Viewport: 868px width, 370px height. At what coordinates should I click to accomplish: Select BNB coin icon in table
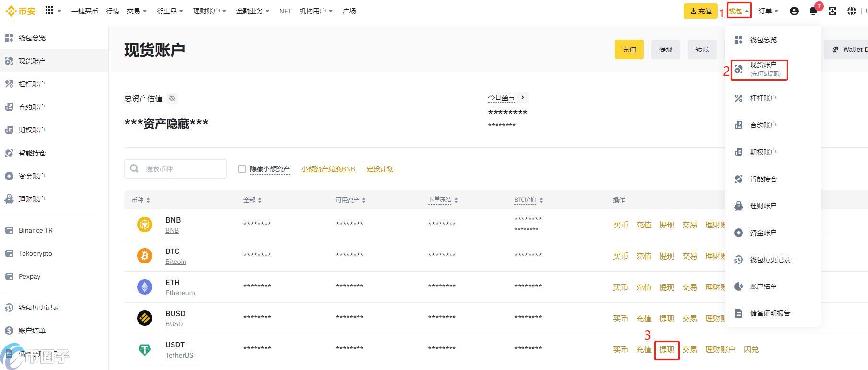145,224
